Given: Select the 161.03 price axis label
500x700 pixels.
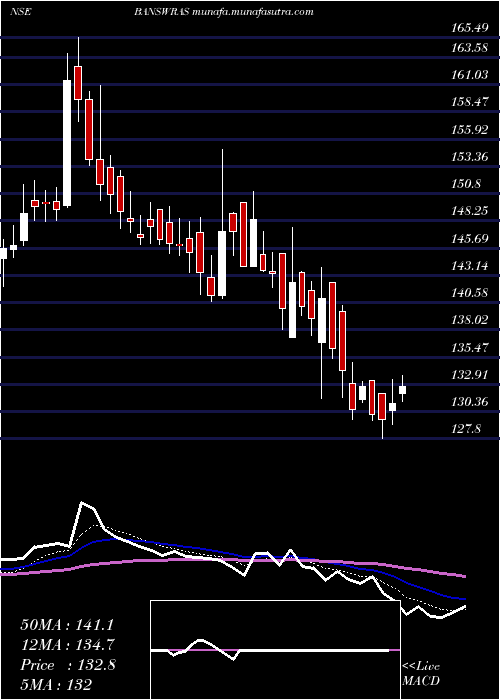Looking at the screenshot, I should 469,75.
